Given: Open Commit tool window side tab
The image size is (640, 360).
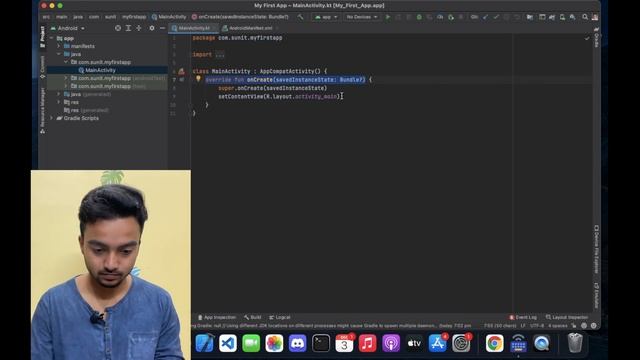Looking at the screenshot, I should [42, 67].
